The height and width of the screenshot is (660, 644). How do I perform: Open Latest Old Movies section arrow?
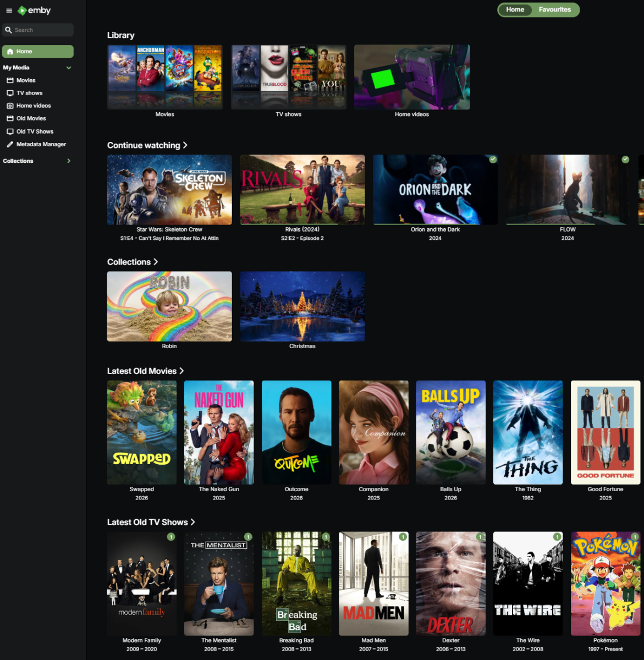pos(181,371)
